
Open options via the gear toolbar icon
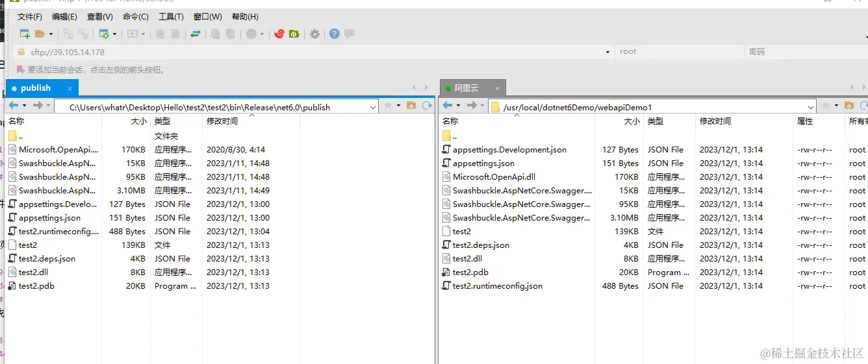pyautogui.click(x=315, y=34)
